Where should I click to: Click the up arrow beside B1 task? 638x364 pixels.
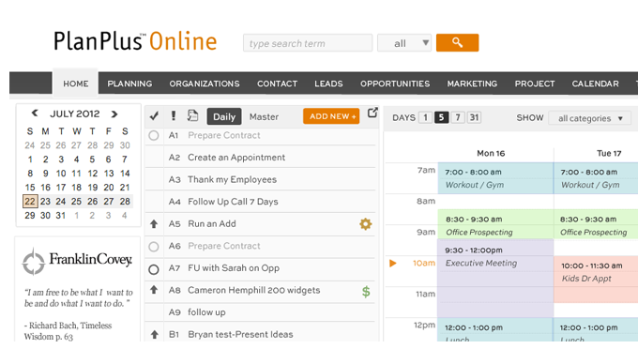[154, 334]
